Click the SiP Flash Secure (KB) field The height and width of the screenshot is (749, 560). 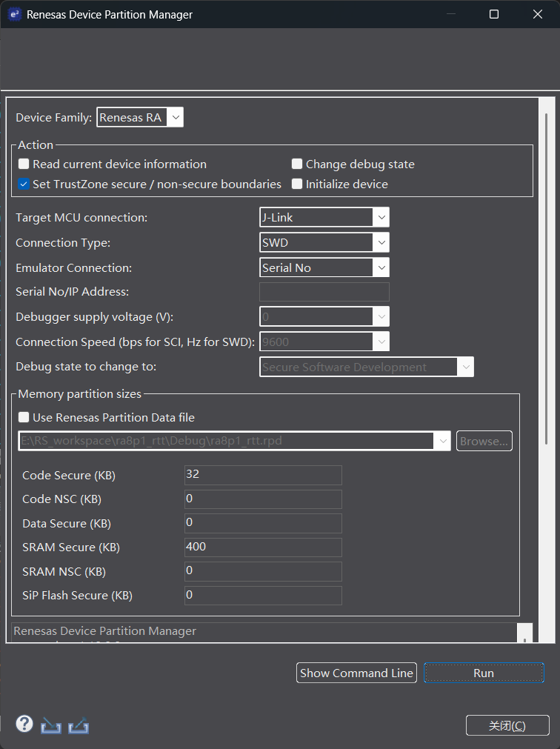pos(263,595)
